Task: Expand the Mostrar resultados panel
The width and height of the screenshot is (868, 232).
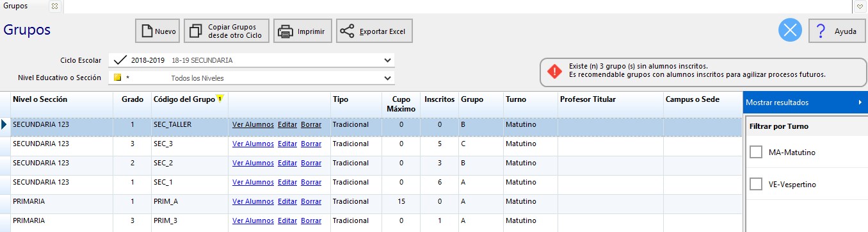Action: coord(805,102)
